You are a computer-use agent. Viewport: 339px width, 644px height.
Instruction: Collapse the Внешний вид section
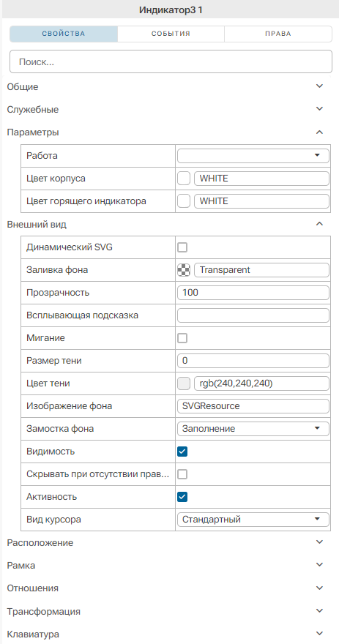tap(319, 224)
